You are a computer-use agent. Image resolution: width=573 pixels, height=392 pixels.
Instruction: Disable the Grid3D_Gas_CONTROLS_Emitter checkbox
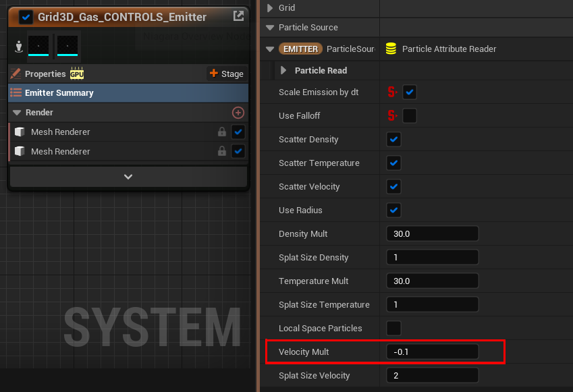(26, 16)
